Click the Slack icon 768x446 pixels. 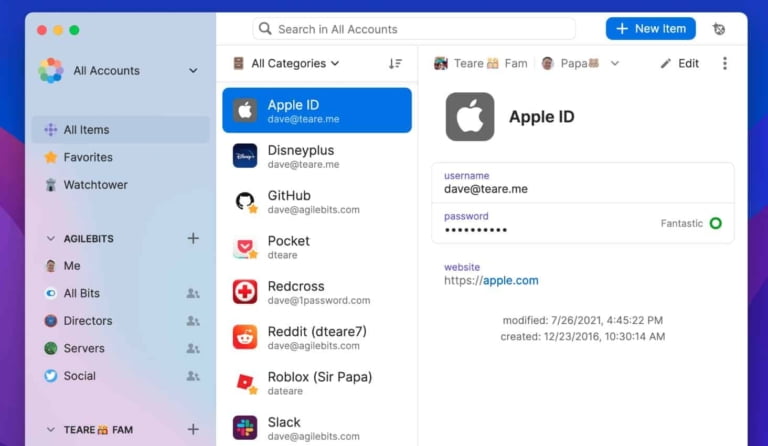(x=245, y=428)
